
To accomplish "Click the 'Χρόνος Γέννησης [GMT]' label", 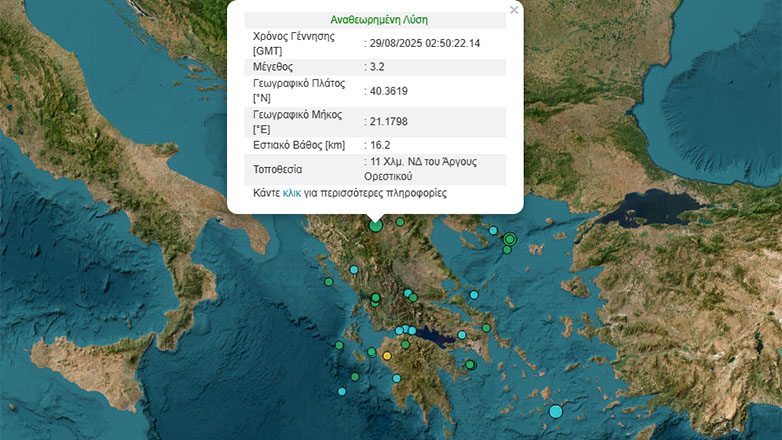I will pos(294,43).
